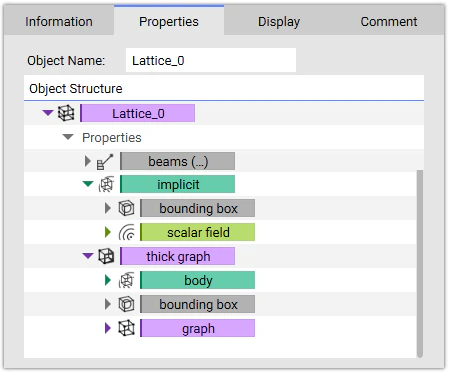Expand implicit's bounding box arrow
The width and height of the screenshot is (453, 374).
[108, 208]
